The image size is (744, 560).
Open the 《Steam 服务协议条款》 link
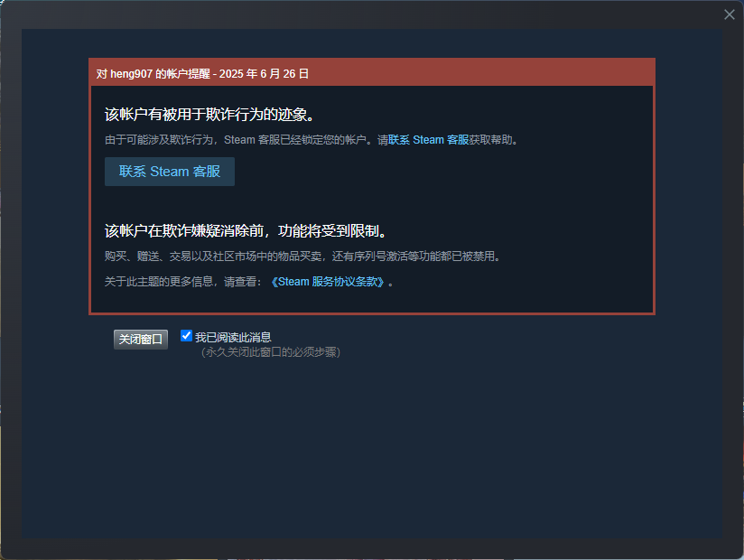328,282
